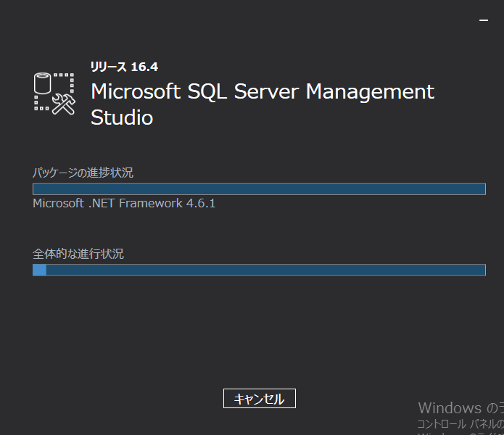Click the wrench and hammer tools graphic
The image size is (504, 435).
[64, 104]
